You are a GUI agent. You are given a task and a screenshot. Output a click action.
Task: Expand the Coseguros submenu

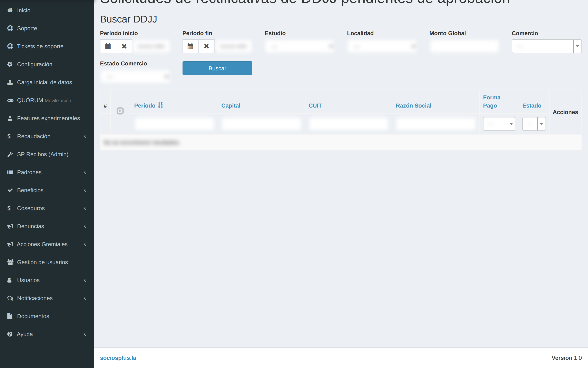(47, 208)
